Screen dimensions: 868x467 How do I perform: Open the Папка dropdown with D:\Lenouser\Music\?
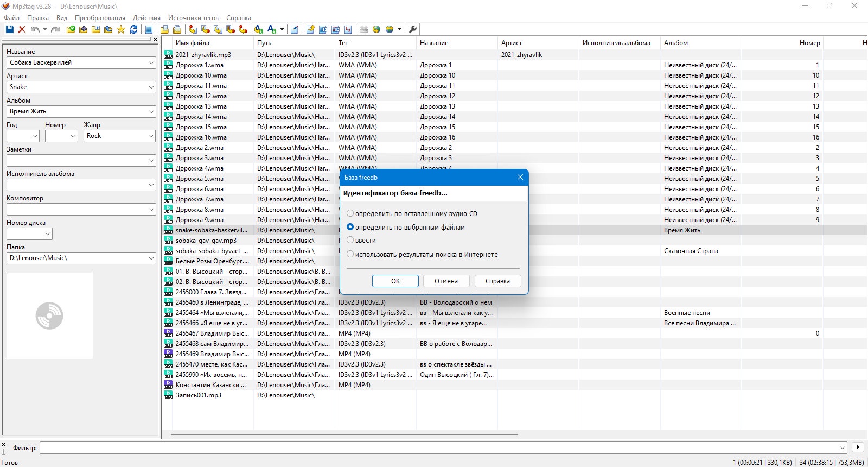tap(151, 258)
